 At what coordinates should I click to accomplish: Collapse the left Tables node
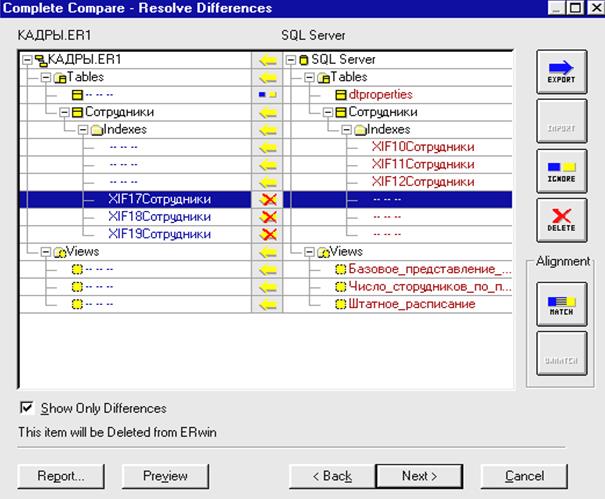pos(46,78)
